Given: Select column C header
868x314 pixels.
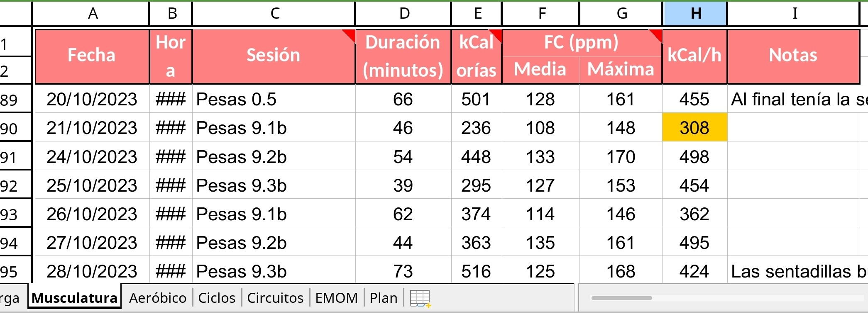Looking at the screenshot, I should pos(274,13).
